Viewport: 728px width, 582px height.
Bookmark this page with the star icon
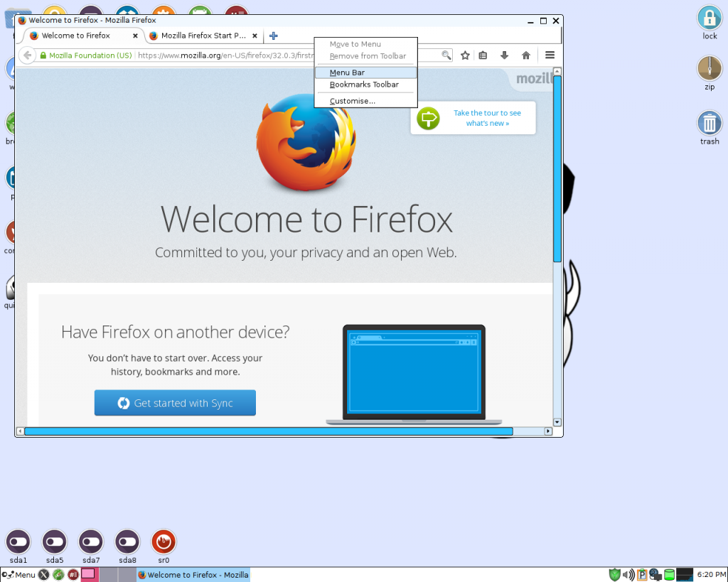pos(465,55)
